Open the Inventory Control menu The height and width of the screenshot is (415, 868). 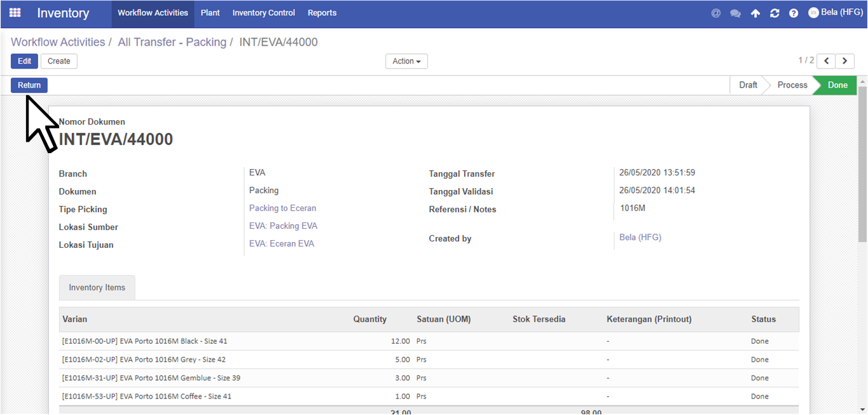coord(264,13)
